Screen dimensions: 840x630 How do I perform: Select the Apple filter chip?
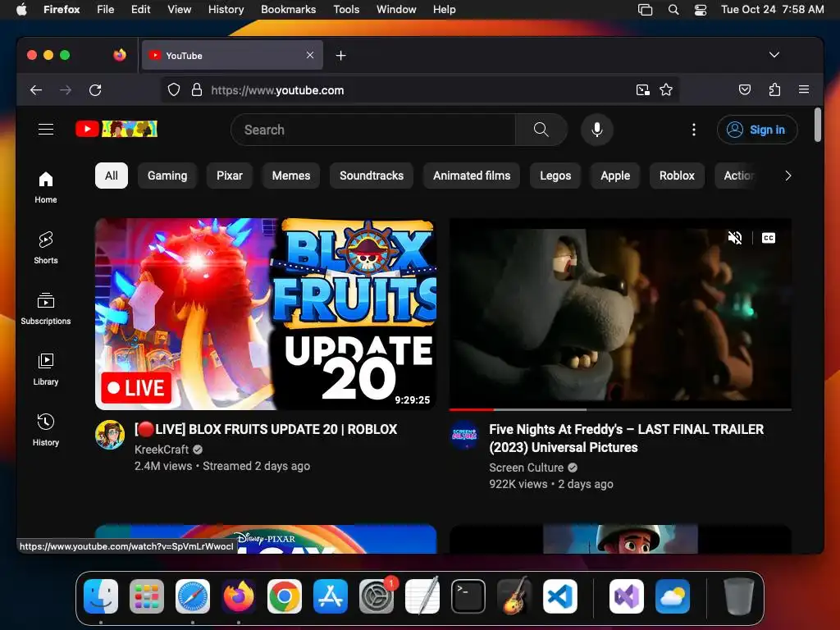pyautogui.click(x=615, y=176)
